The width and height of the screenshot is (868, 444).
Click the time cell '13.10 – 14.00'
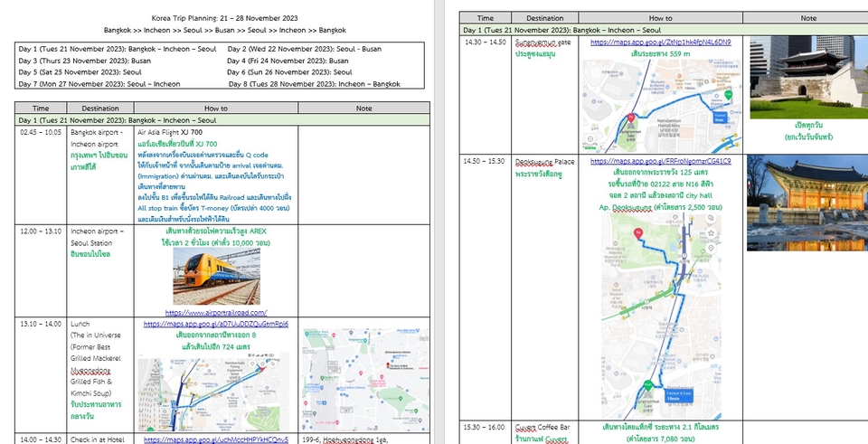click(41, 324)
